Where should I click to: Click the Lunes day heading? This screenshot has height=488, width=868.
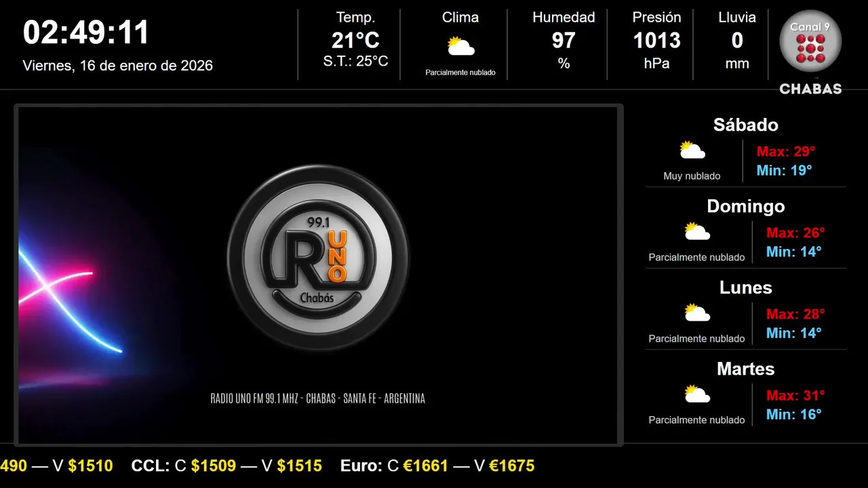[746, 287]
